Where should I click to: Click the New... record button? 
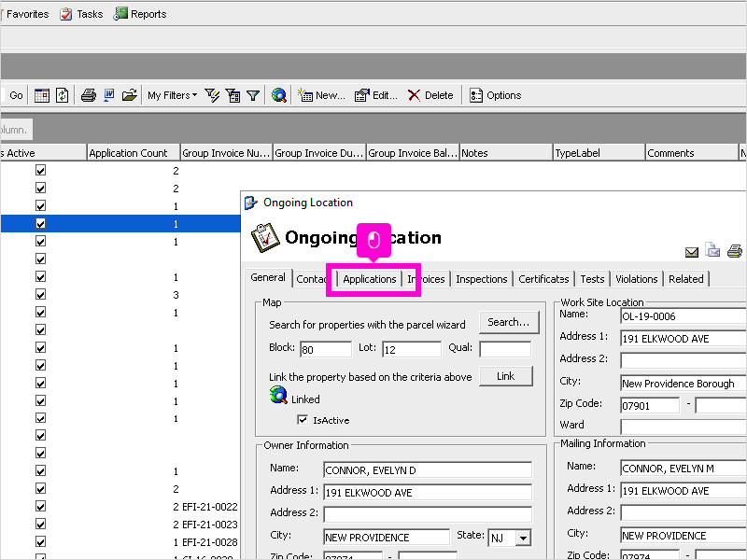(x=321, y=95)
